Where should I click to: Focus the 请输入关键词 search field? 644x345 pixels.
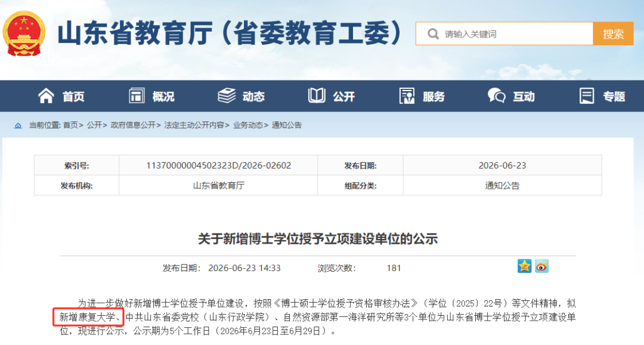point(504,33)
